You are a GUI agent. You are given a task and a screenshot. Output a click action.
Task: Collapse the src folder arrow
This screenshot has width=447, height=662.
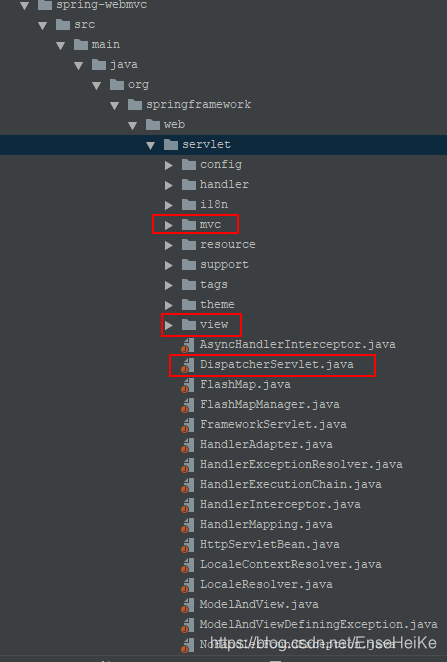43,26
